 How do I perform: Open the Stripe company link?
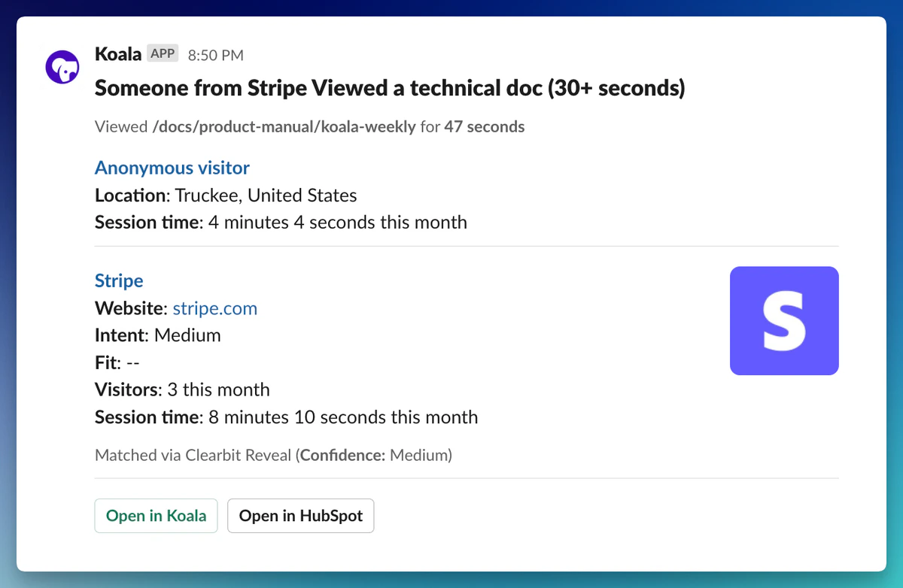click(x=119, y=280)
